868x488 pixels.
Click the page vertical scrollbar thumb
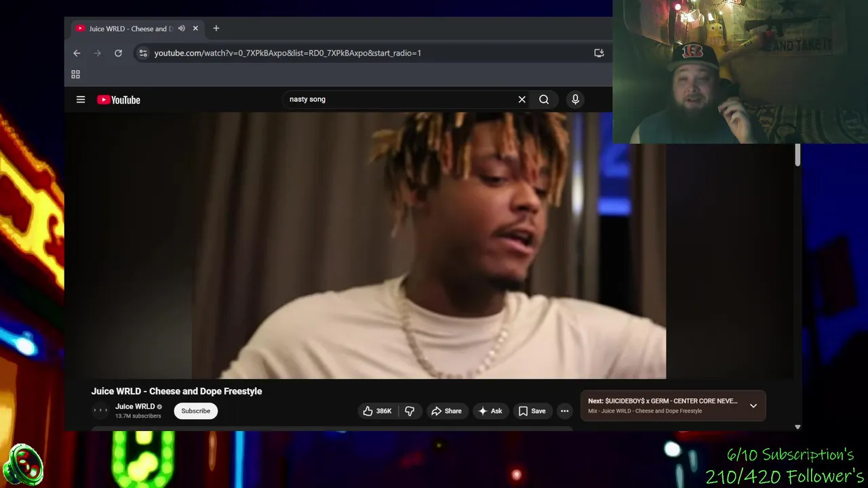click(x=797, y=155)
